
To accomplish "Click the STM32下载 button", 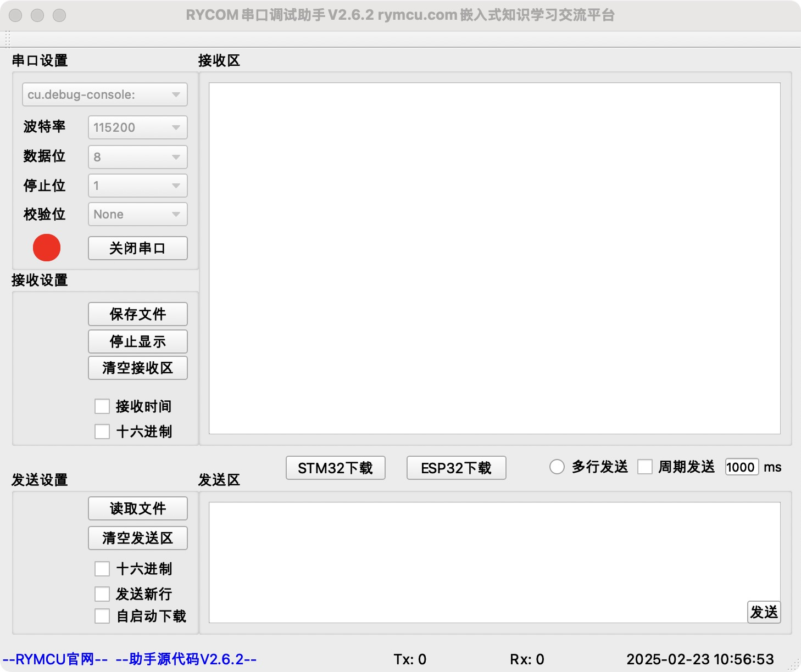I will coord(335,468).
